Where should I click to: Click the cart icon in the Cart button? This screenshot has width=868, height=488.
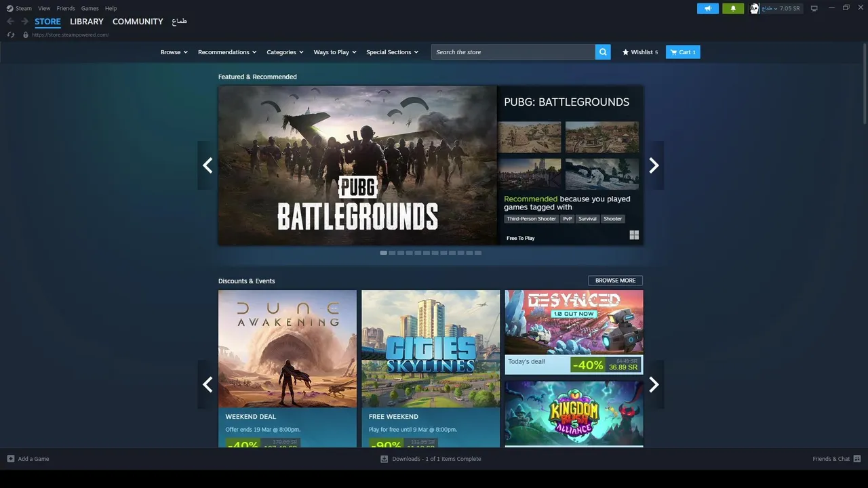tap(673, 52)
